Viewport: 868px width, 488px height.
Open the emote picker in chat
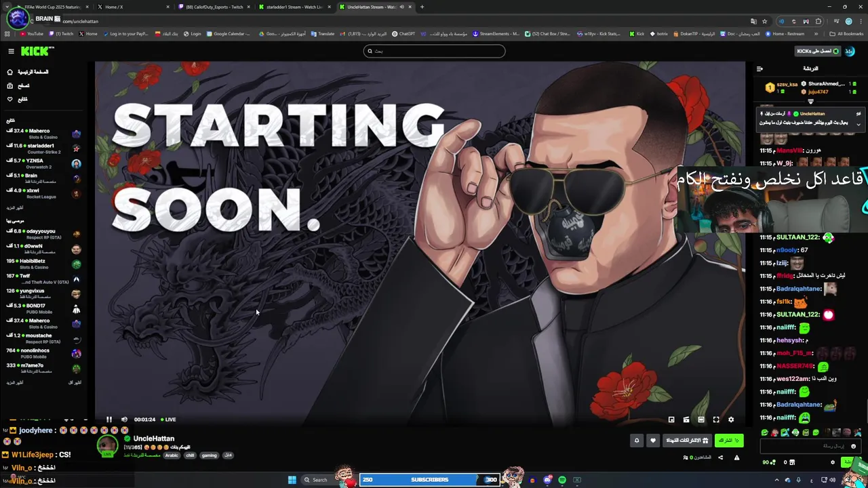click(x=853, y=446)
